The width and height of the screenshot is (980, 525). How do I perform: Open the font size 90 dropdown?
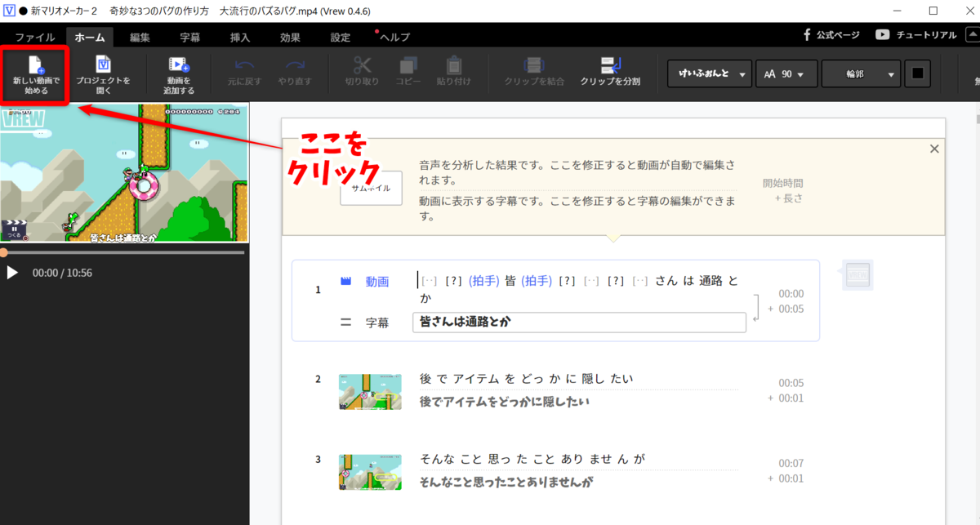coord(786,73)
